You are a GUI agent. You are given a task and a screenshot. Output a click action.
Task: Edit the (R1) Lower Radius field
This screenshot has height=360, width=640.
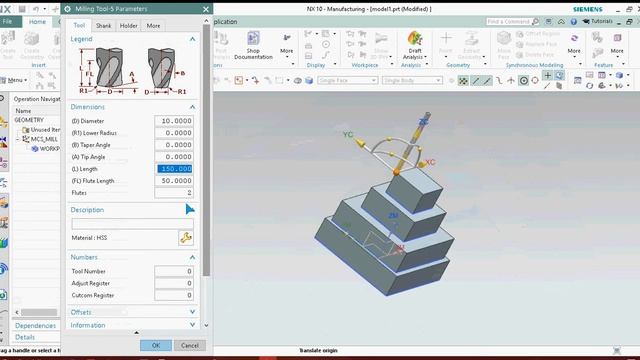click(174, 133)
